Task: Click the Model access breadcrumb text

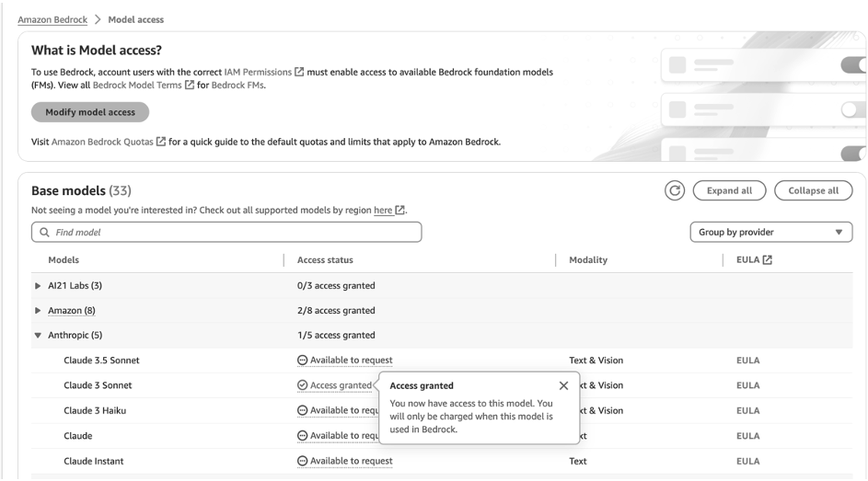Action: click(x=135, y=20)
